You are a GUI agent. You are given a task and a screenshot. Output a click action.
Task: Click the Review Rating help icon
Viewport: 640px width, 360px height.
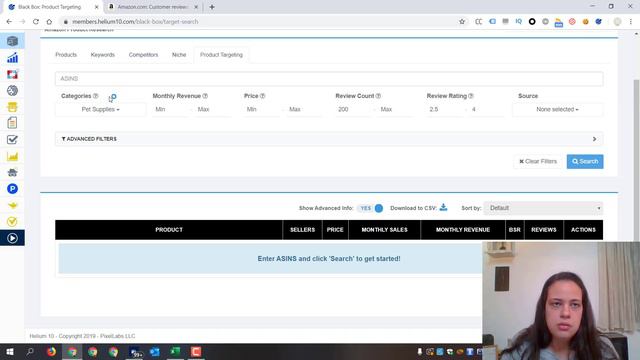pyautogui.click(x=471, y=96)
